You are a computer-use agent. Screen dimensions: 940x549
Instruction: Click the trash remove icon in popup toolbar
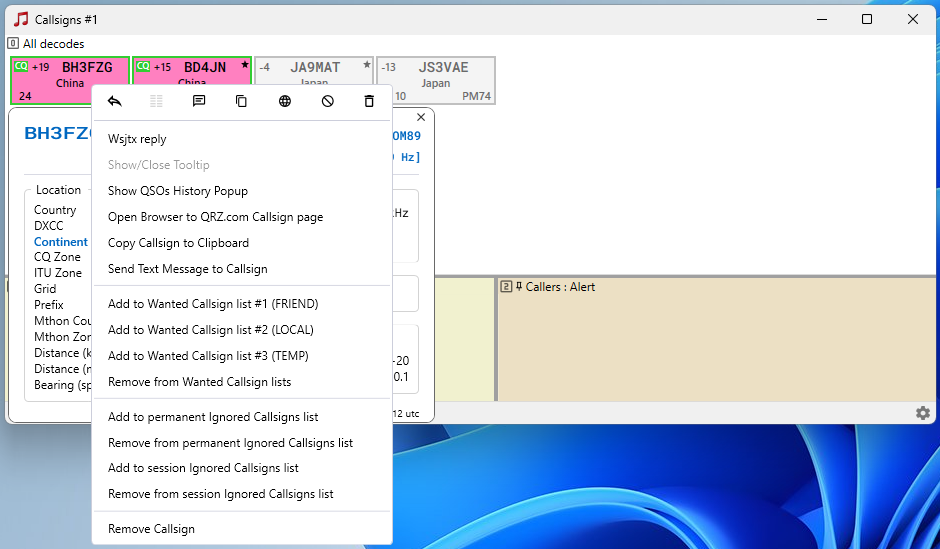point(369,101)
